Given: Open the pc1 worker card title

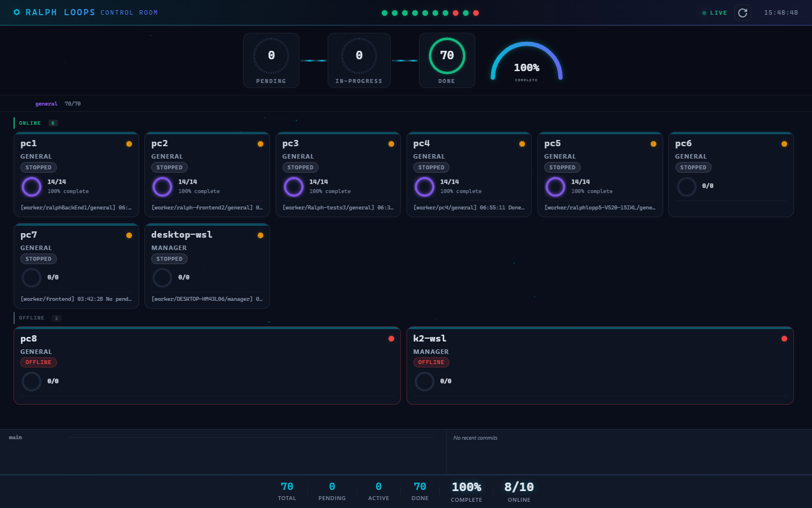Looking at the screenshot, I should [29, 143].
